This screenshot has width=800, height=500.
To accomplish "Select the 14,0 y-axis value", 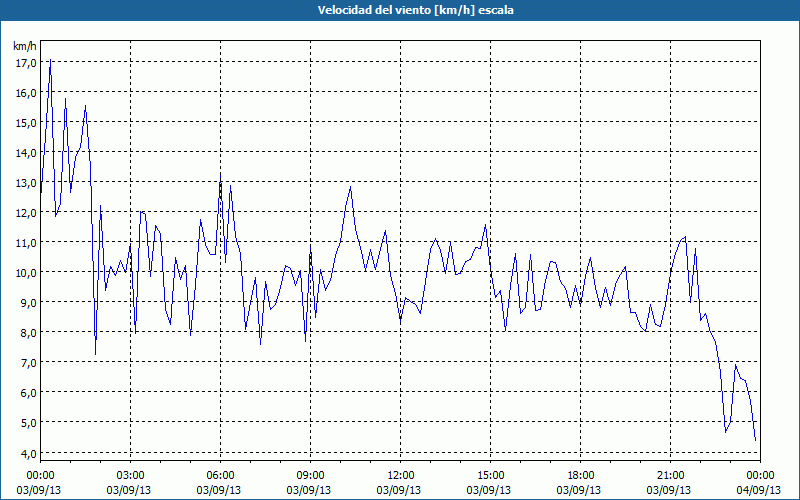I will coord(26,153).
